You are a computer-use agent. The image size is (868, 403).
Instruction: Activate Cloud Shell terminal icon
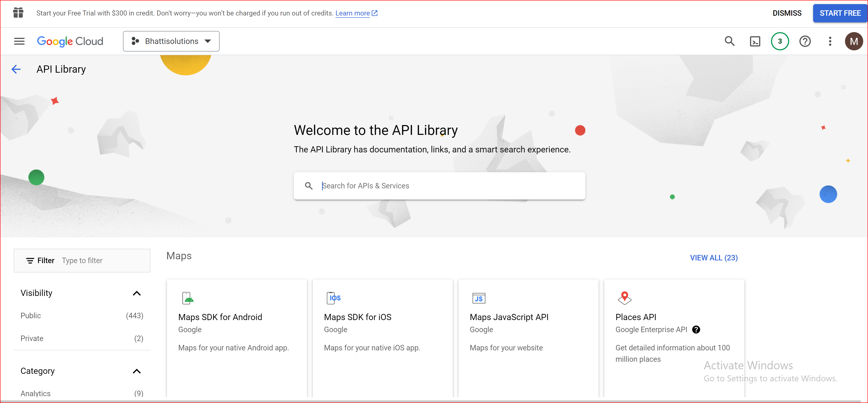(x=755, y=41)
